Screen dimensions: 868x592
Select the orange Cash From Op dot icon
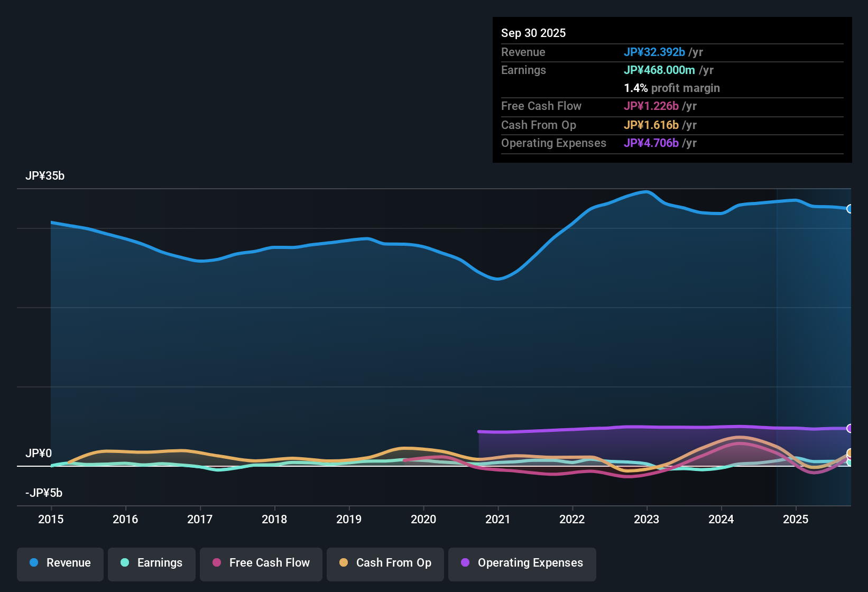[343, 563]
